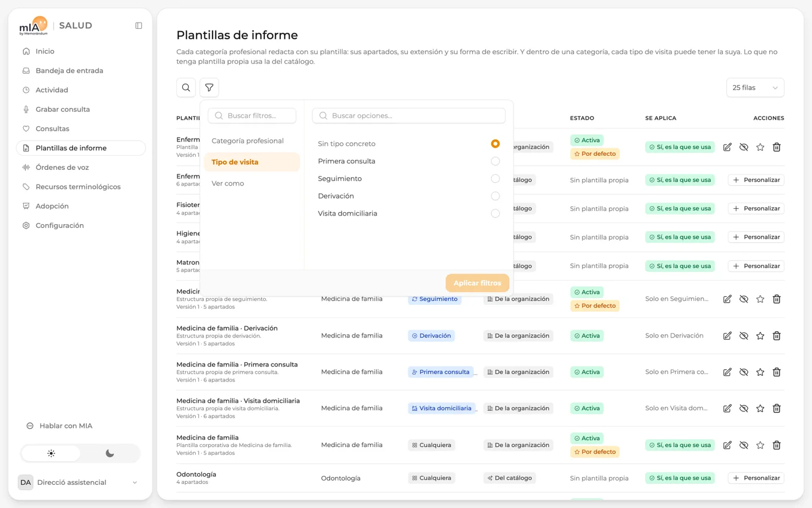Open the 25 filas rows dropdown
The height and width of the screenshot is (508, 812).
pos(755,87)
